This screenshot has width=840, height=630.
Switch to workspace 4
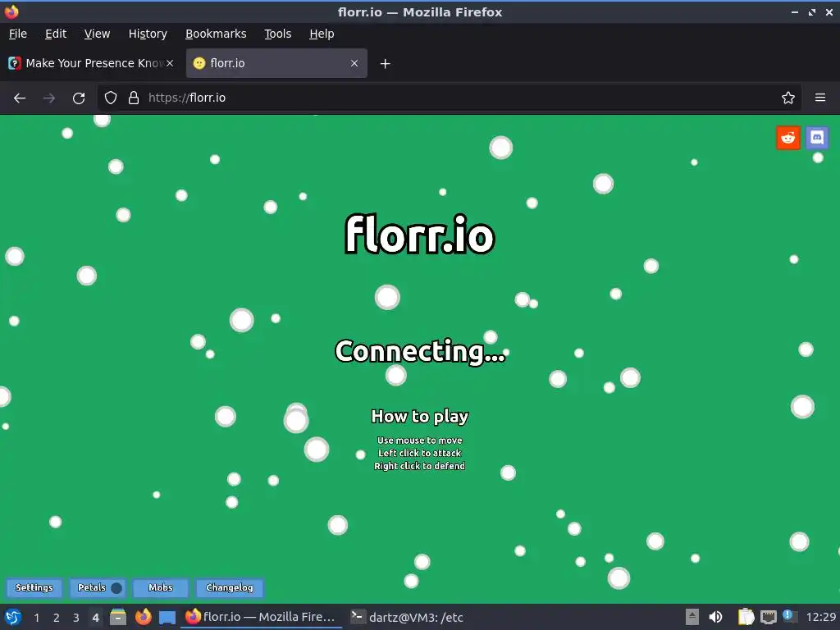click(x=95, y=618)
